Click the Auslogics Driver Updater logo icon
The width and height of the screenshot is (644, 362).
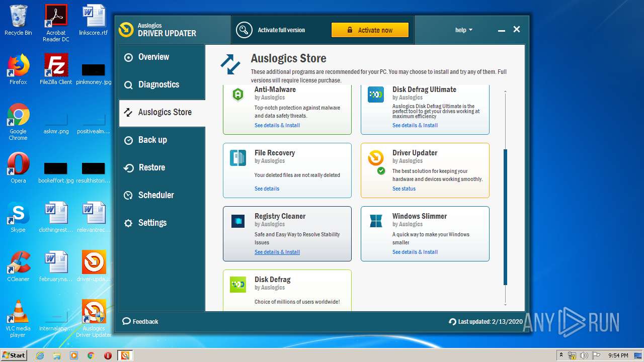(x=126, y=30)
